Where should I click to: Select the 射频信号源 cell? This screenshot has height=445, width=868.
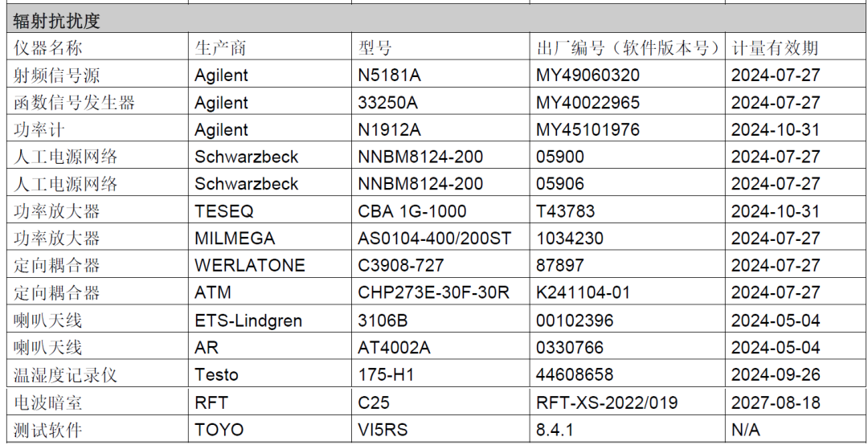[56, 76]
